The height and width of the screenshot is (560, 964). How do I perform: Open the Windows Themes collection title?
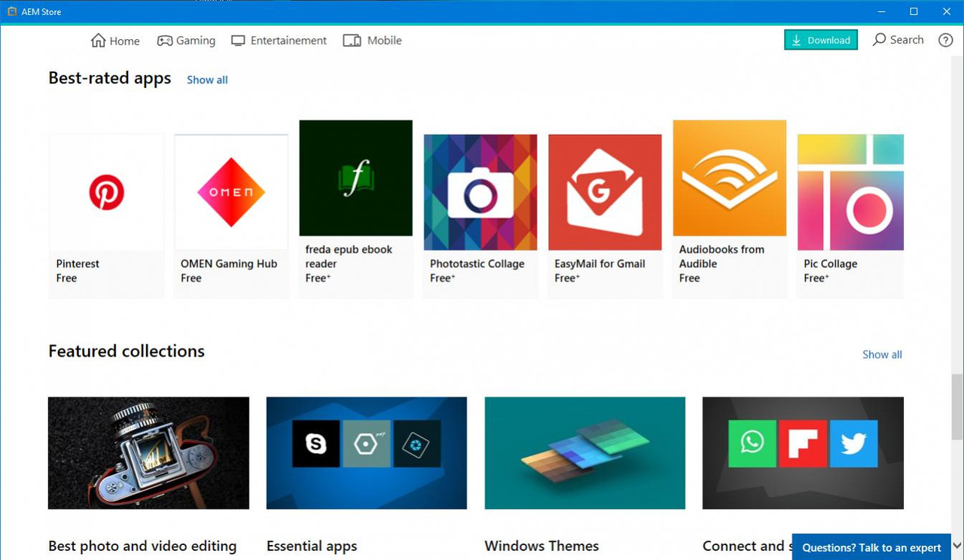541,546
